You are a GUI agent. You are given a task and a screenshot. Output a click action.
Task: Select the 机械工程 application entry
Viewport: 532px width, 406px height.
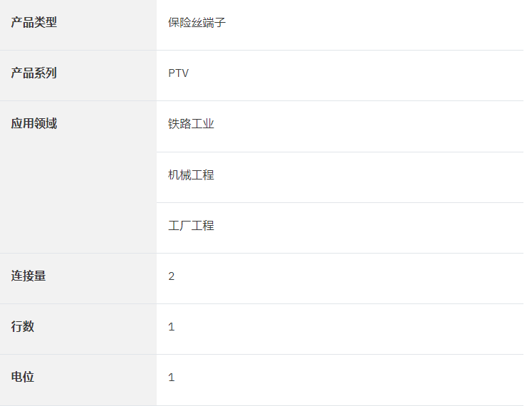pyautogui.click(x=191, y=175)
